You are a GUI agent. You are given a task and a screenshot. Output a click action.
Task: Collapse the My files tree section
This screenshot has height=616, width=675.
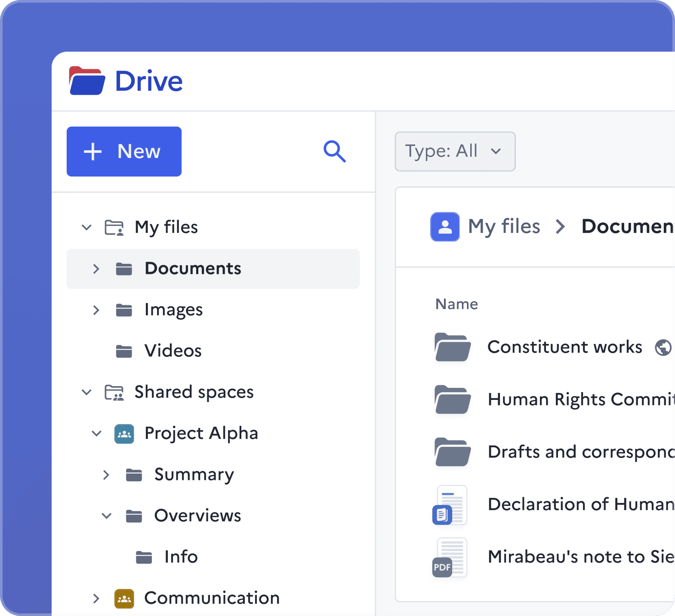[87, 227]
